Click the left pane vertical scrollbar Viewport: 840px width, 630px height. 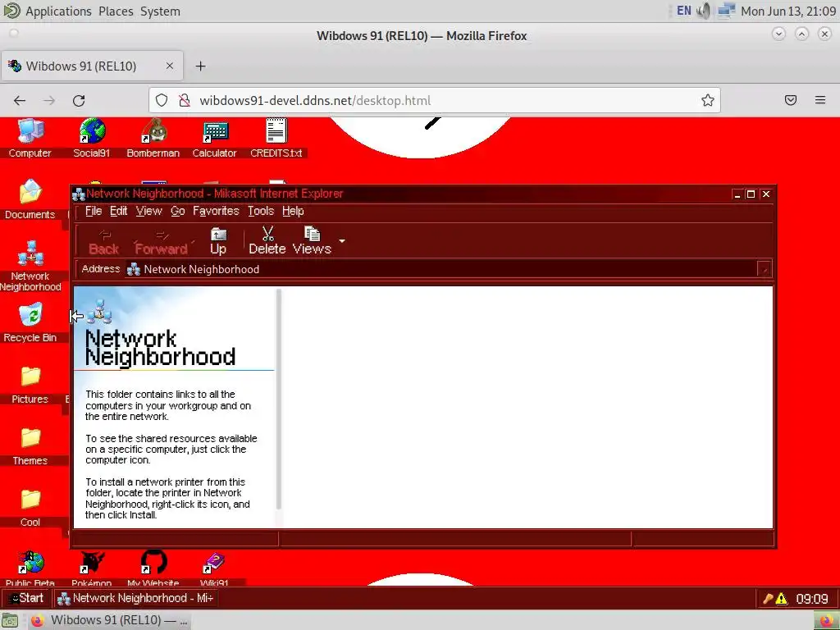279,399
